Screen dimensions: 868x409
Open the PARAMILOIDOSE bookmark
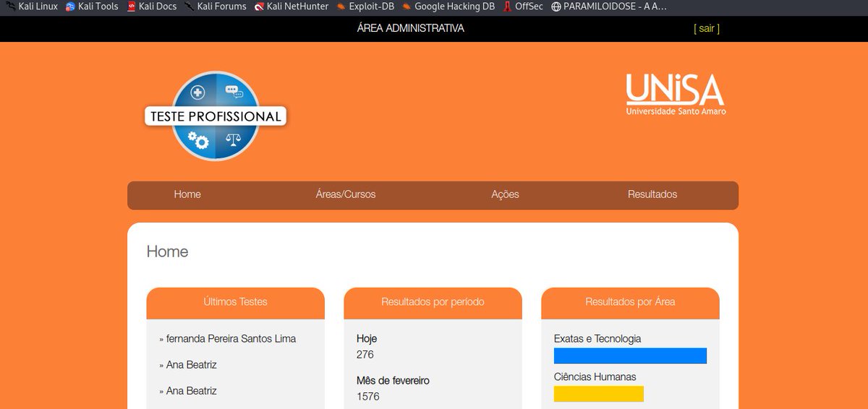click(x=609, y=7)
